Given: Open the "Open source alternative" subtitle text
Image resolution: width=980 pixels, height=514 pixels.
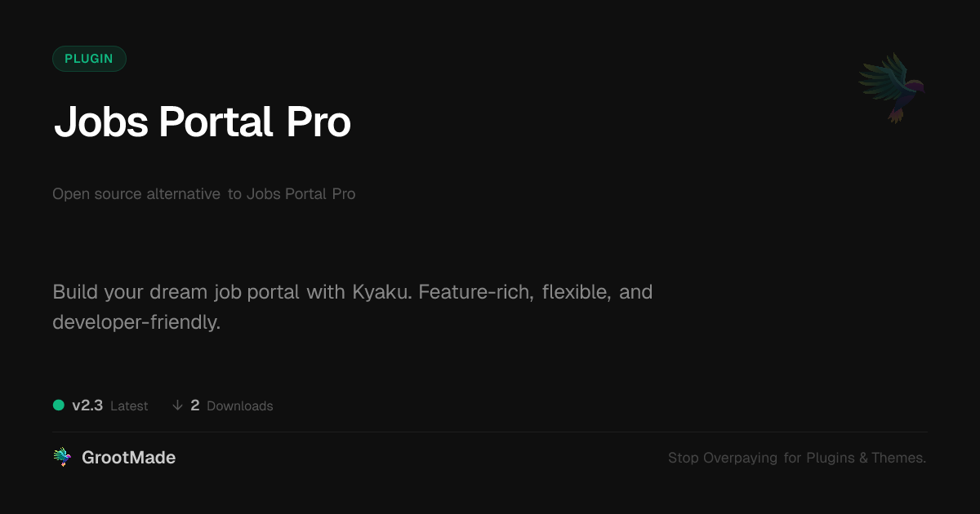Looking at the screenshot, I should tap(136, 194).
